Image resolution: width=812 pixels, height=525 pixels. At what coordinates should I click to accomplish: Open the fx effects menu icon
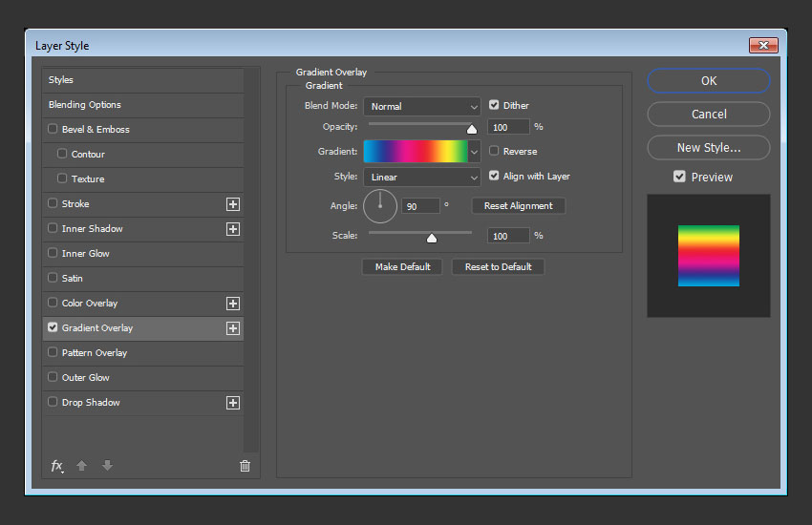57,466
